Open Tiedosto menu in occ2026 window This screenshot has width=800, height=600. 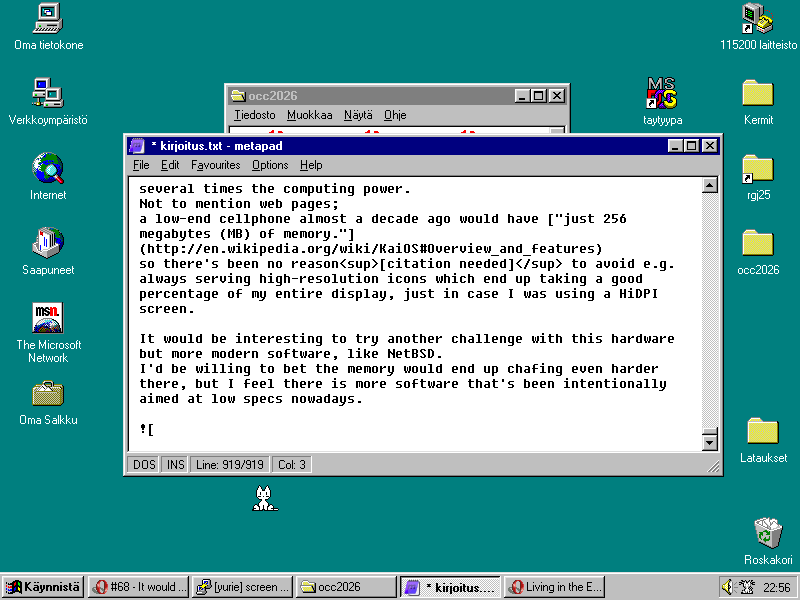click(x=255, y=115)
